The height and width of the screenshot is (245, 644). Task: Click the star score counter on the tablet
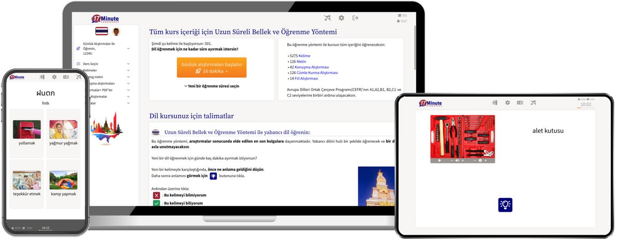pos(581,99)
